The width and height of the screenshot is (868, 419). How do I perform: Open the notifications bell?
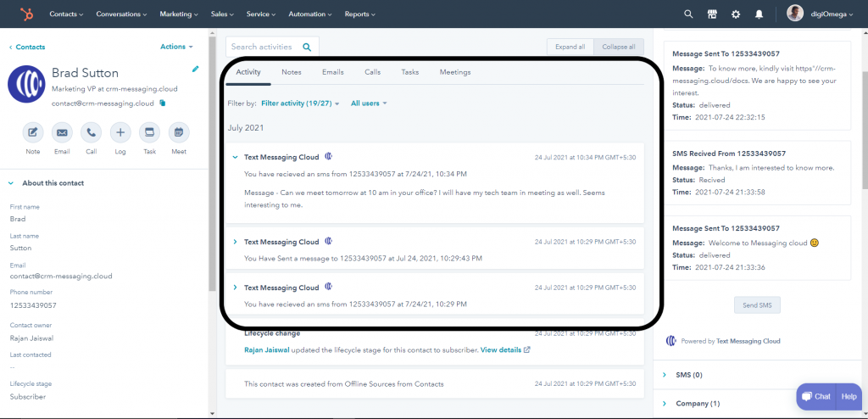(759, 14)
